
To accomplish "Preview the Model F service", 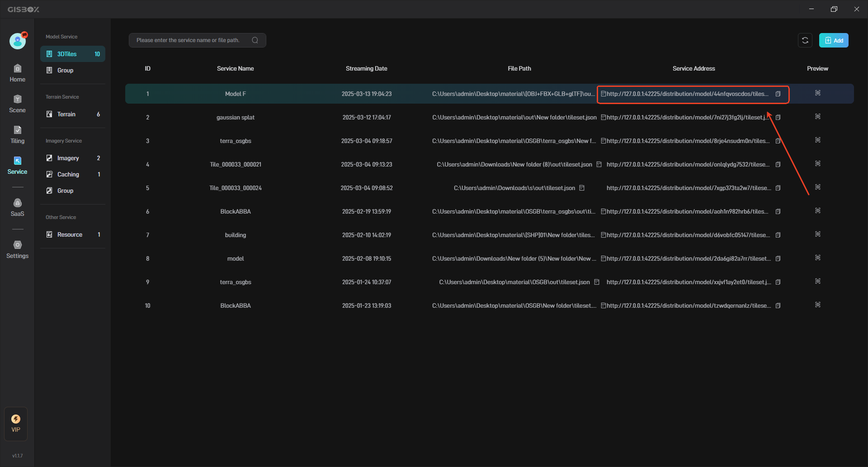I will 818,93.
